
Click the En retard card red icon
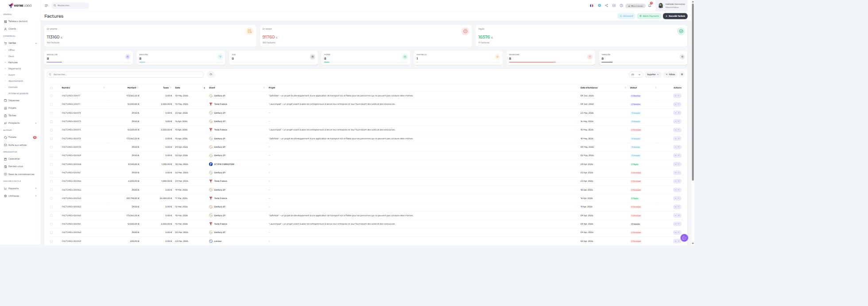(x=589, y=57)
